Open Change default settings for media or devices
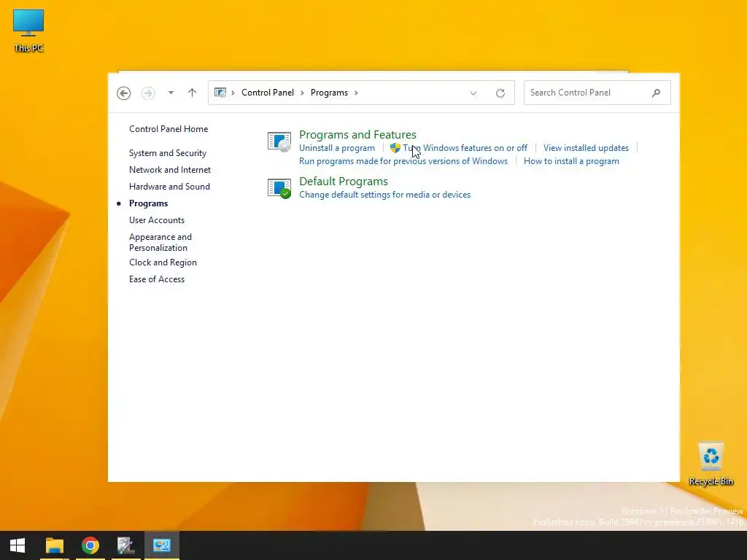This screenshot has width=747, height=560. point(385,195)
